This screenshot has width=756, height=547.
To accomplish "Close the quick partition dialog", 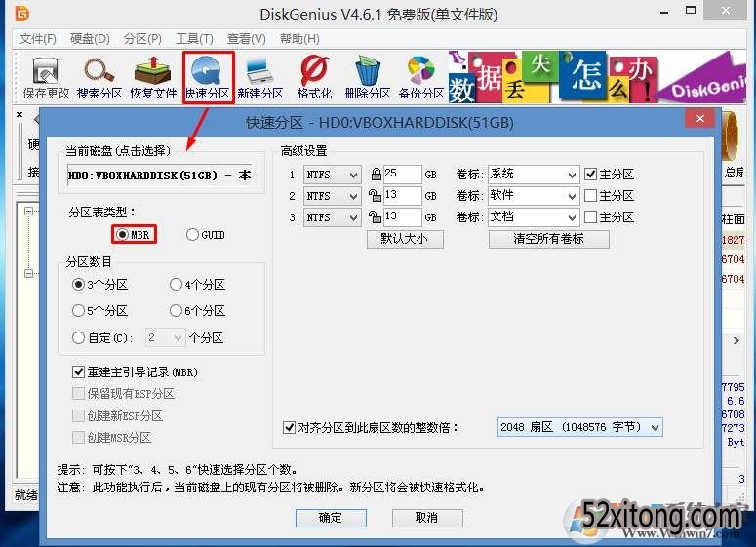I will click(700, 119).
